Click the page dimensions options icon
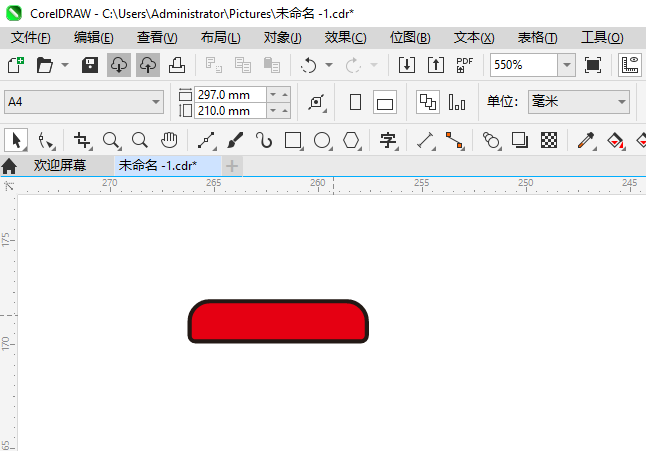 point(316,102)
